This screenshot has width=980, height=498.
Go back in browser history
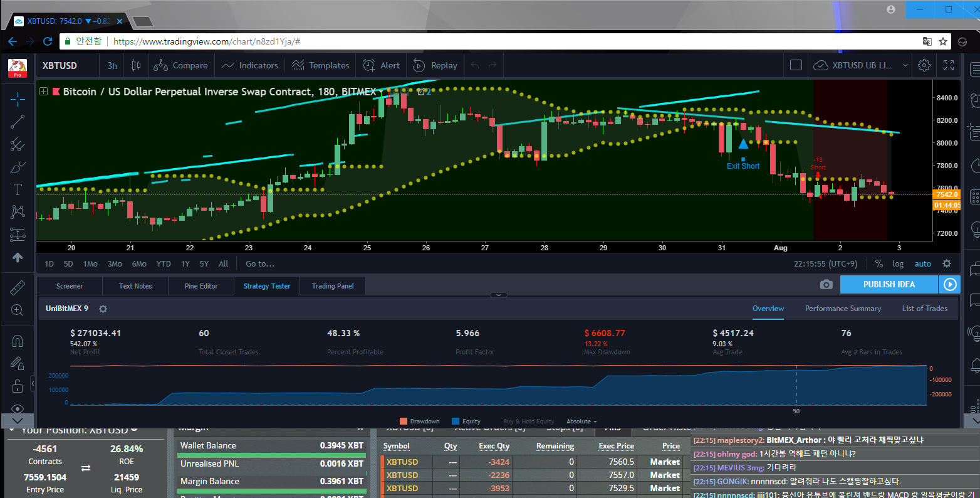coord(13,41)
